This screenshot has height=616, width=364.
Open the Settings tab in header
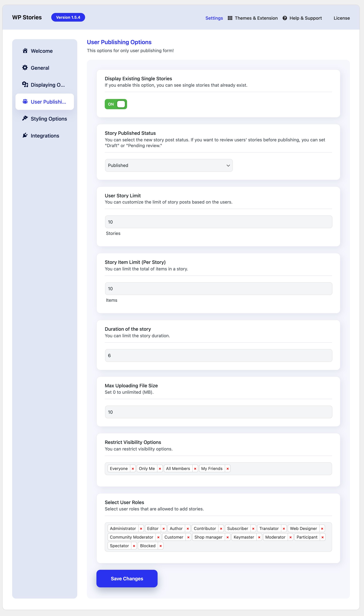click(x=214, y=18)
